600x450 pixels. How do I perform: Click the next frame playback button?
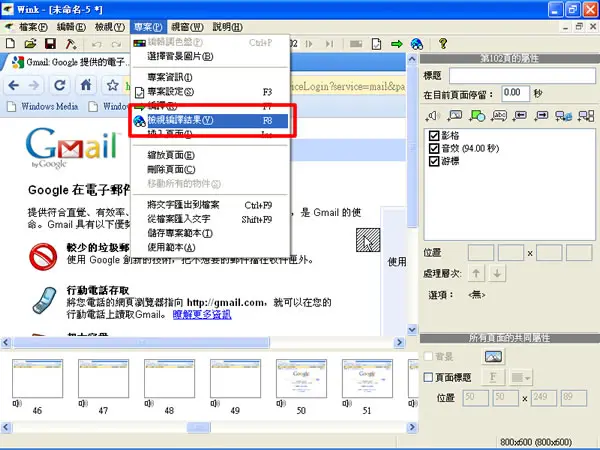[x=309, y=44]
